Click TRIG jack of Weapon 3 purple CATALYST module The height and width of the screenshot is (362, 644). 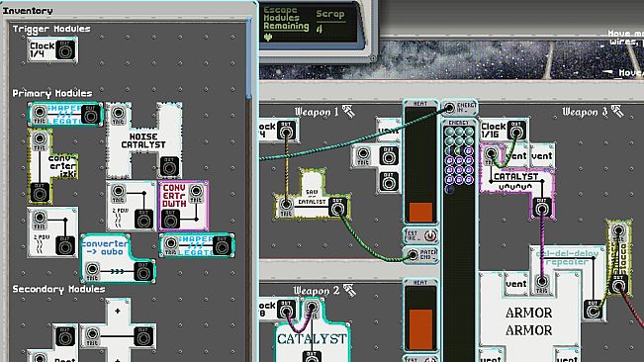[x=491, y=154]
